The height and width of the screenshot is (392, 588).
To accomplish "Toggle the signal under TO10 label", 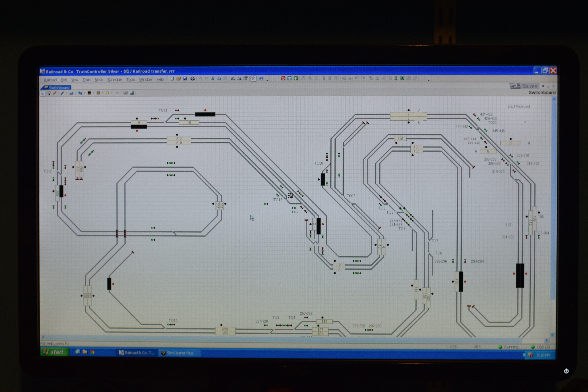I will point(171,324).
